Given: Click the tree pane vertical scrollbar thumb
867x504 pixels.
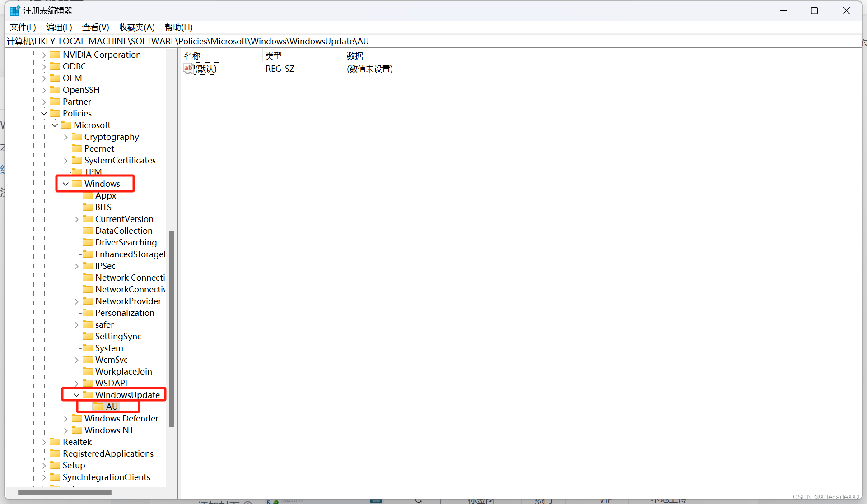Looking at the screenshot, I should pyautogui.click(x=171, y=328).
